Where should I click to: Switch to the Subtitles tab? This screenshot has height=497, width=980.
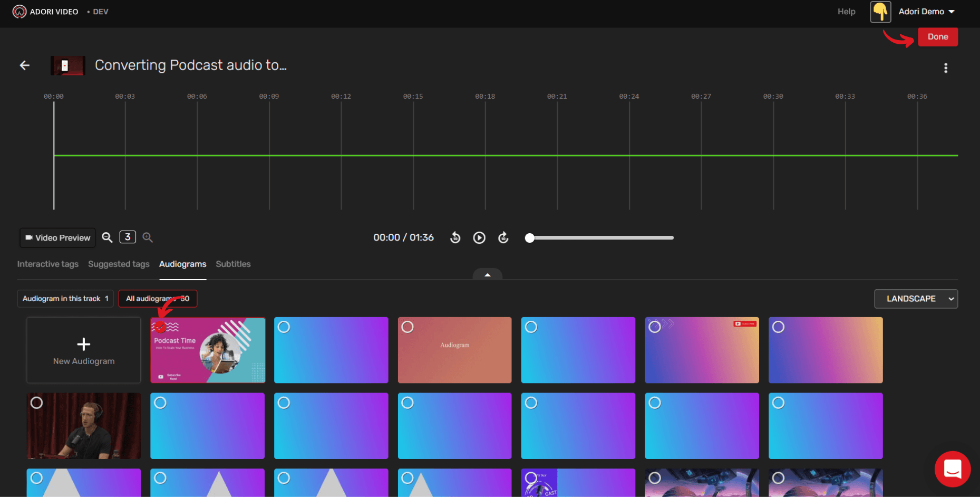233,264
